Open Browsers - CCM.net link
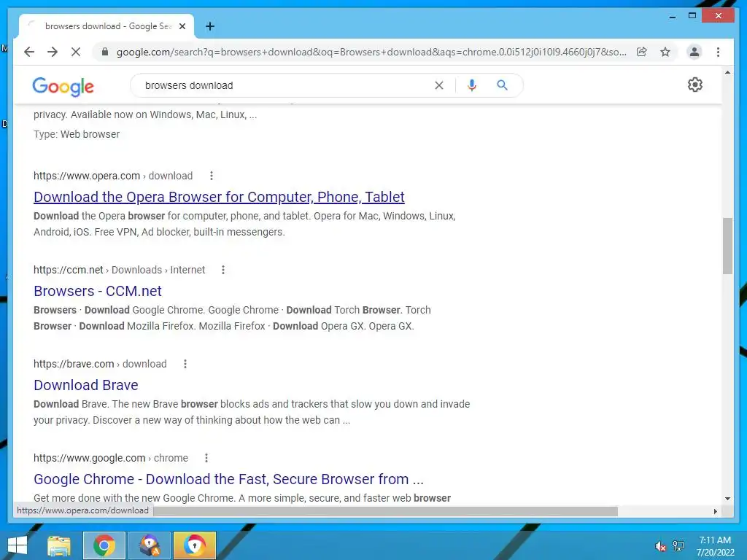Viewport: 747px width, 560px height. click(98, 291)
